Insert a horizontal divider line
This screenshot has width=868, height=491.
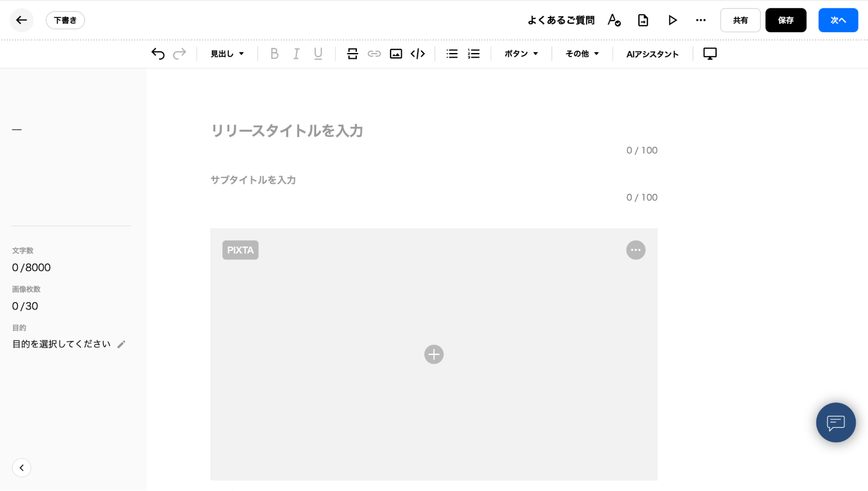(352, 54)
